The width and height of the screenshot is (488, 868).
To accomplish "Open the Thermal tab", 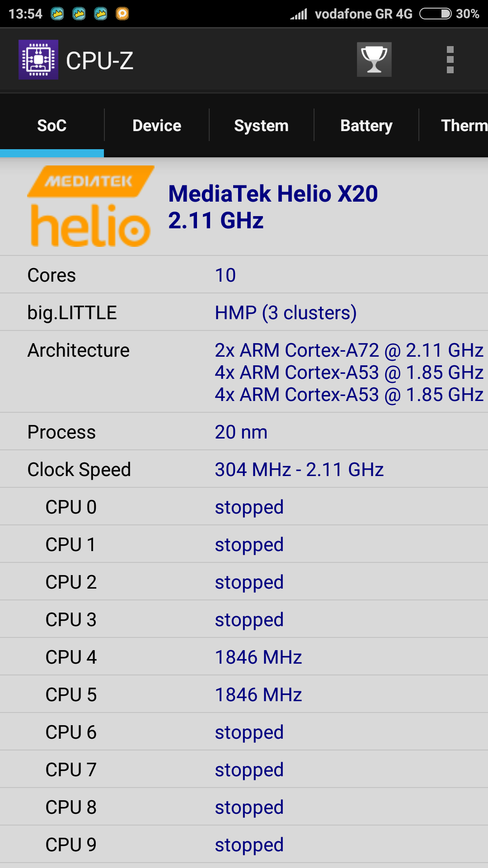I will [x=463, y=126].
